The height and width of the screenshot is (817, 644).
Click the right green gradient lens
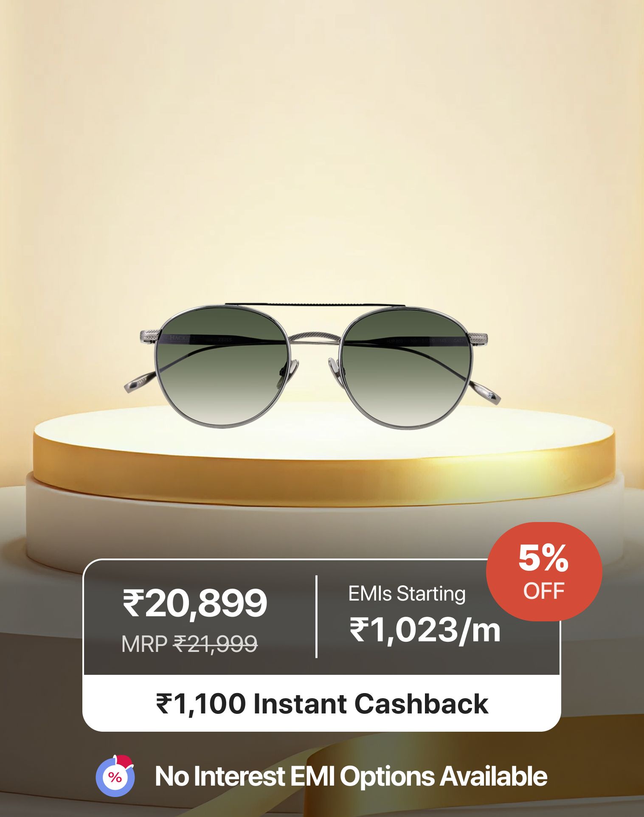pyautogui.click(x=406, y=368)
